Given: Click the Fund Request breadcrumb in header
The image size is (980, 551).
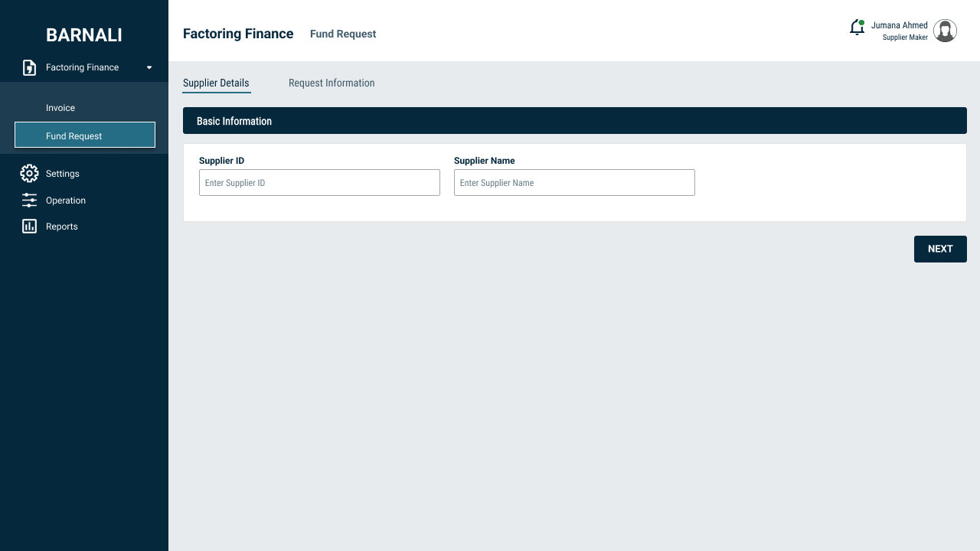Looking at the screenshot, I should (343, 34).
